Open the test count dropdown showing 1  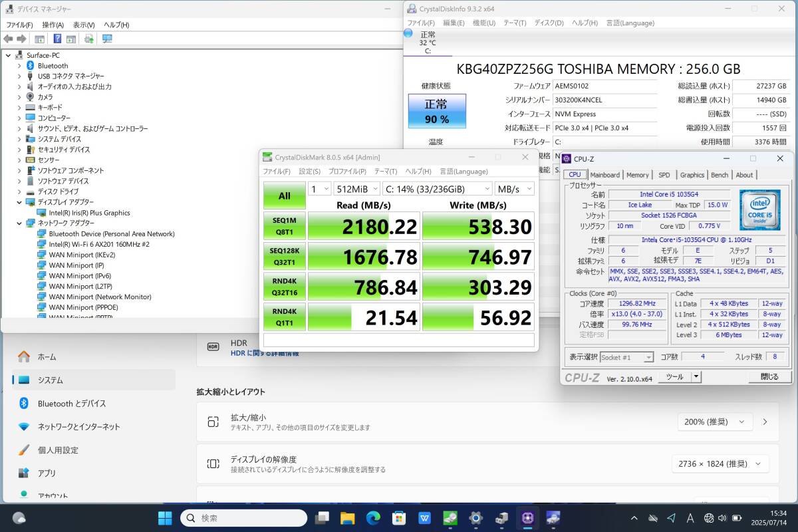[320, 189]
